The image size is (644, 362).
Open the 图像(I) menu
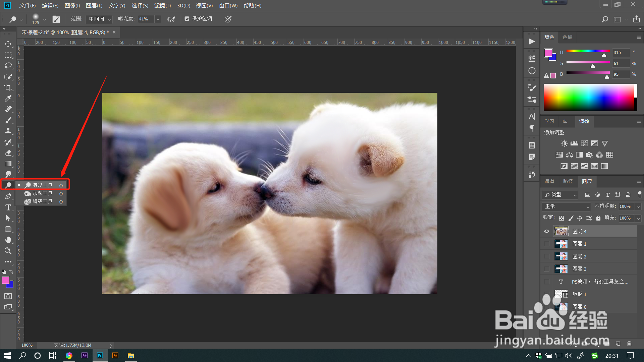(x=72, y=5)
